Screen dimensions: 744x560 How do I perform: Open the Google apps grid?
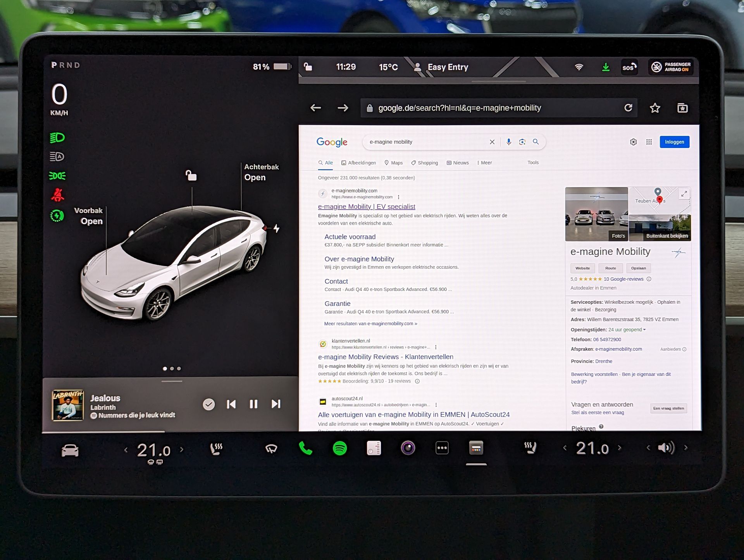pos(649,142)
